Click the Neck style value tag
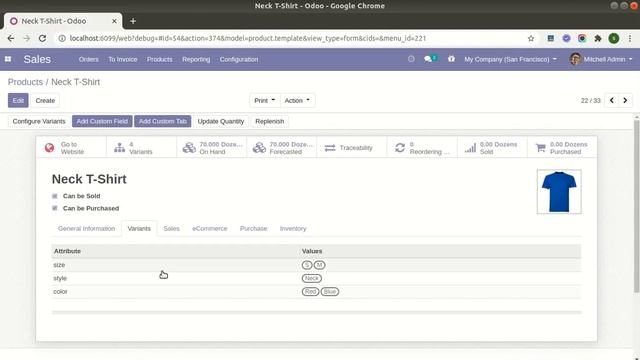Viewport: 640px width, 360px height. [312, 278]
